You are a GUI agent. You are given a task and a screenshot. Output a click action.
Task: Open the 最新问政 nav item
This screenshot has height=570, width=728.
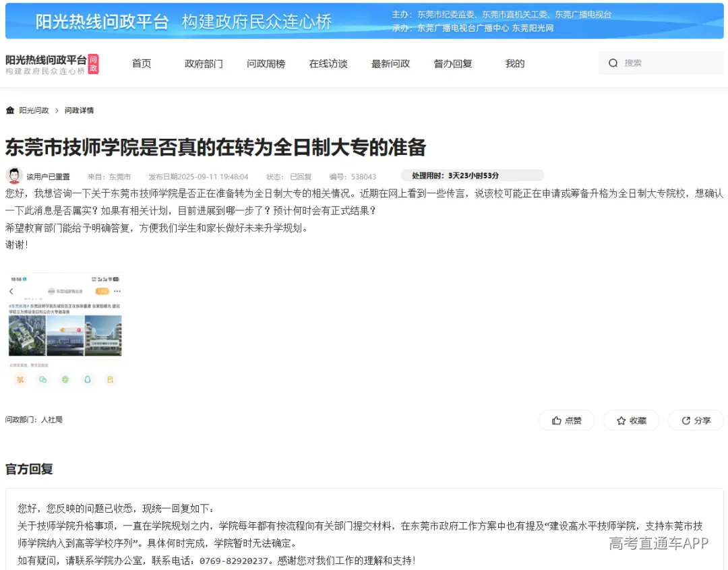pyautogui.click(x=390, y=63)
